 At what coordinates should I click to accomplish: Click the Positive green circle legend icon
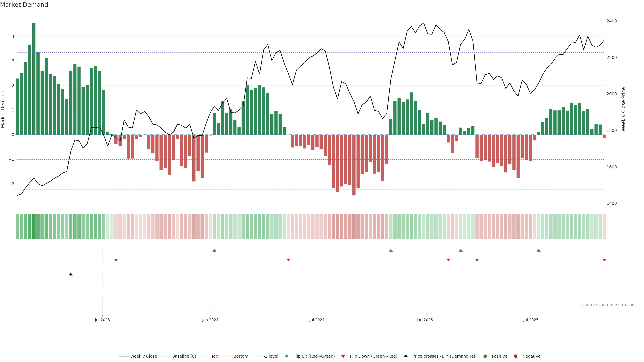[485, 356]
